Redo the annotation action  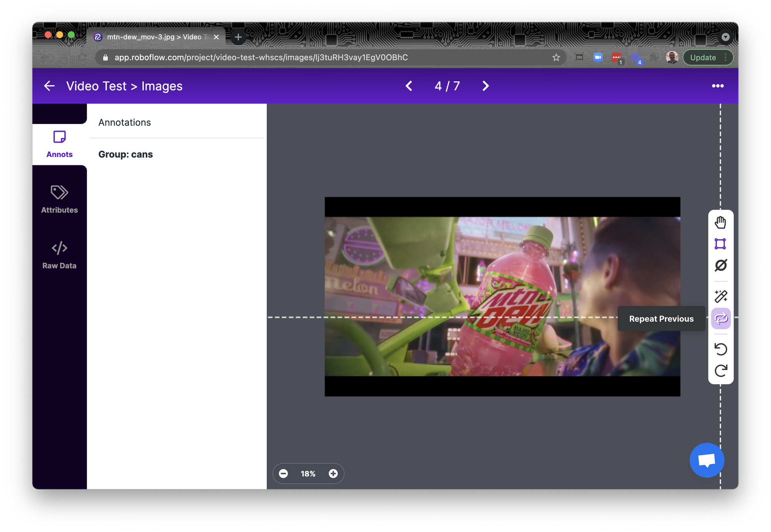pos(720,371)
